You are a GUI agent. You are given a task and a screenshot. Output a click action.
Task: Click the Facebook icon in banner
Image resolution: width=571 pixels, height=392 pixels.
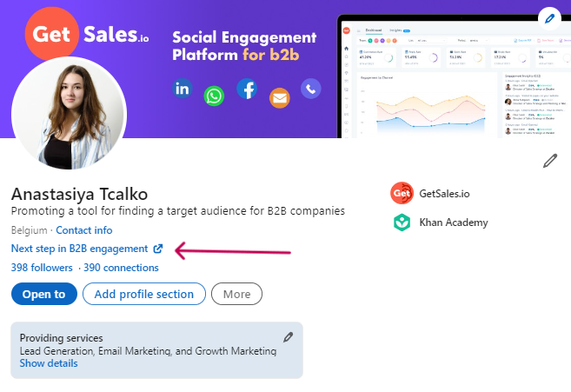click(247, 89)
